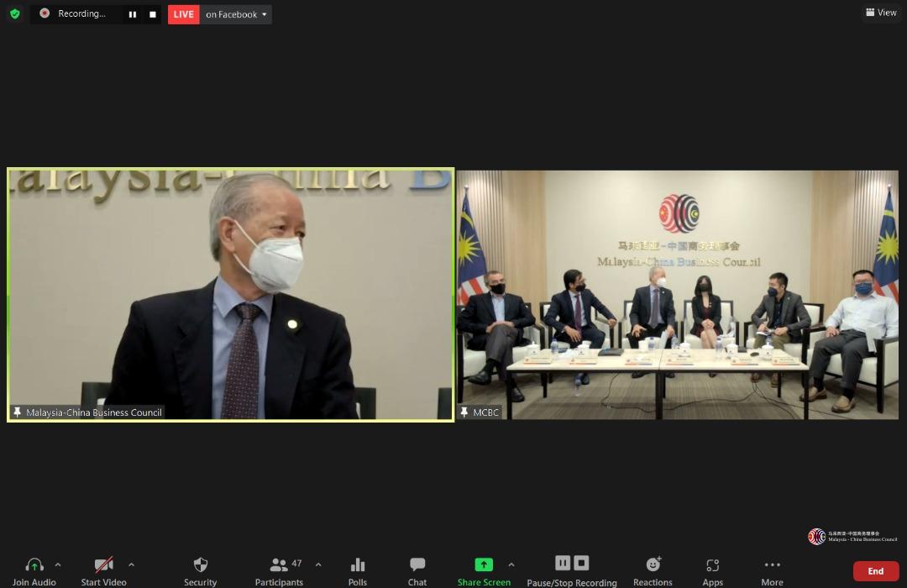
Task: Stop recording using bottom toolbar stop icon
Action: pos(581,563)
